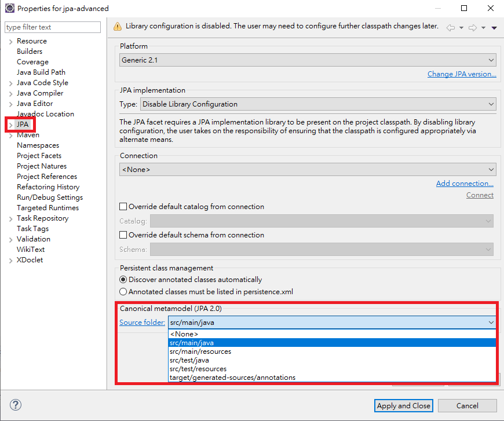Select Project Natures item
This screenshot has width=504, height=421.
coord(42,166)
